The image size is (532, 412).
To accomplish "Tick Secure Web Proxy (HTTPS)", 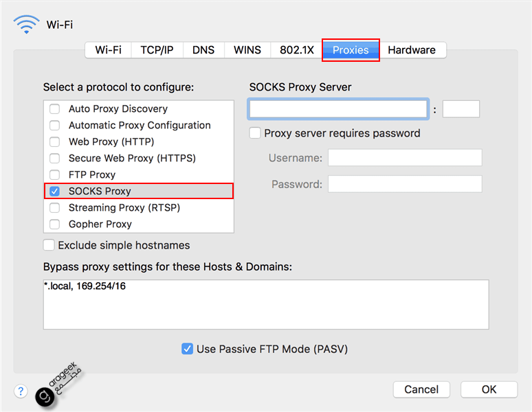I will click(x=54, y=158).
